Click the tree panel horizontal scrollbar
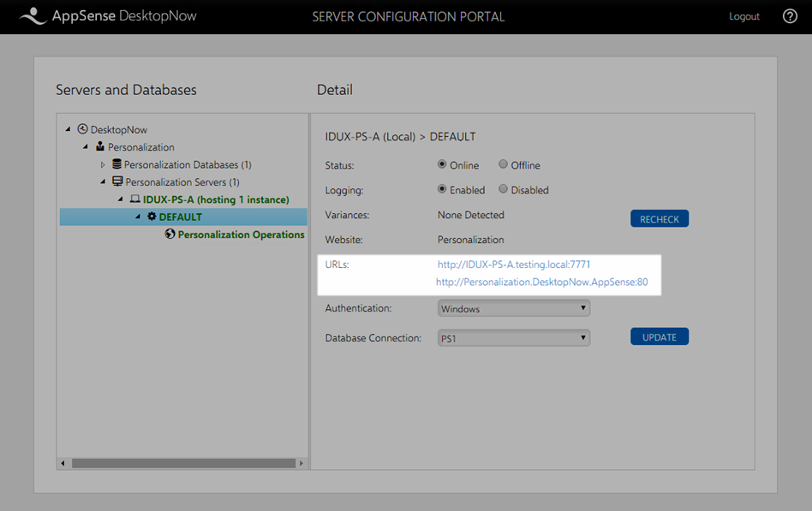 coord(182,463)
